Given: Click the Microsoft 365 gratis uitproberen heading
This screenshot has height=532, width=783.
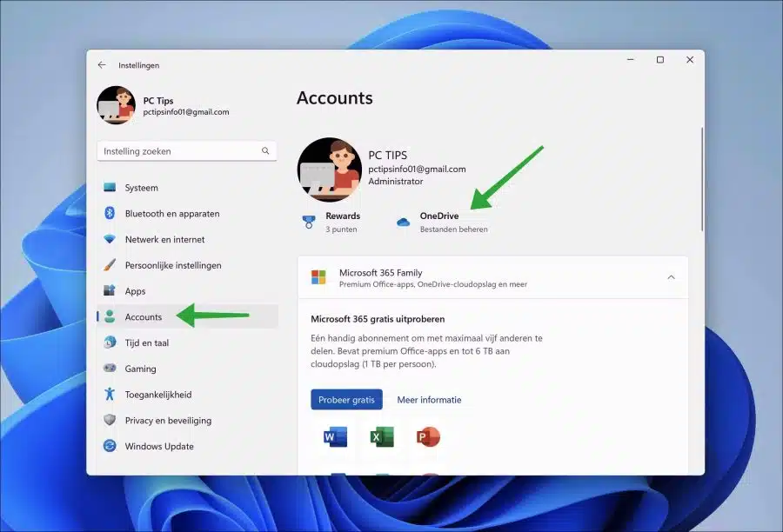Looking at the screenshot, I should pyautogui.click(x=378, y=319).
